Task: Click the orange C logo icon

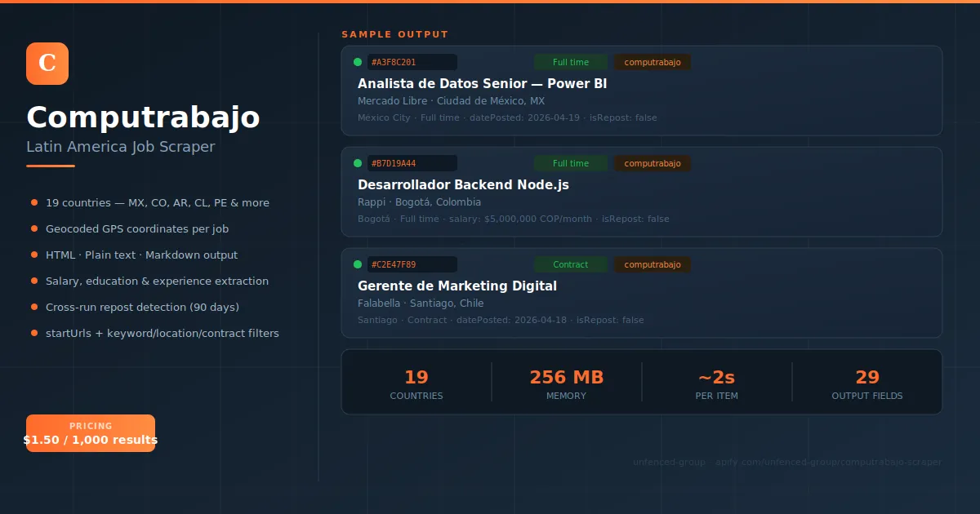Action: pyautogui.click(x=47, y=64)
